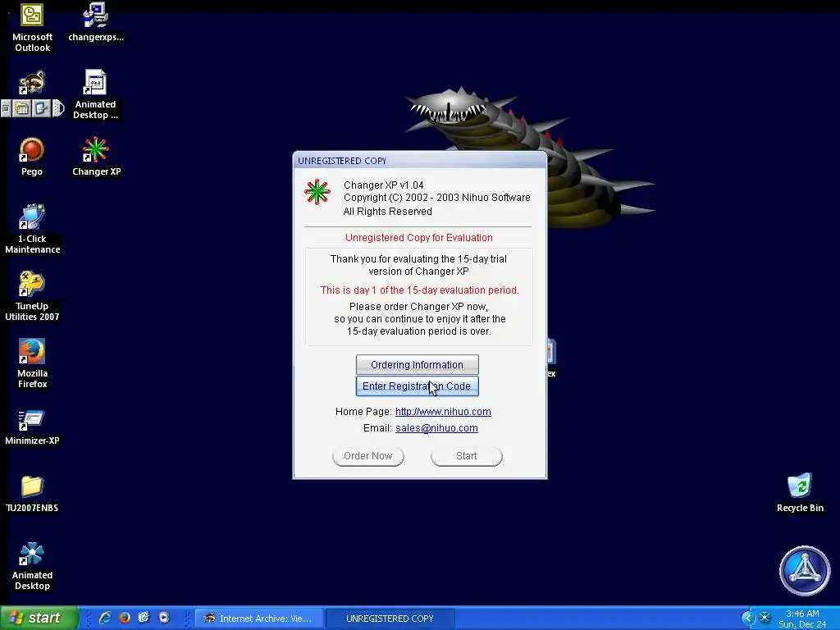Switch to the Internet Archive taskbar window

click(258, 619)
